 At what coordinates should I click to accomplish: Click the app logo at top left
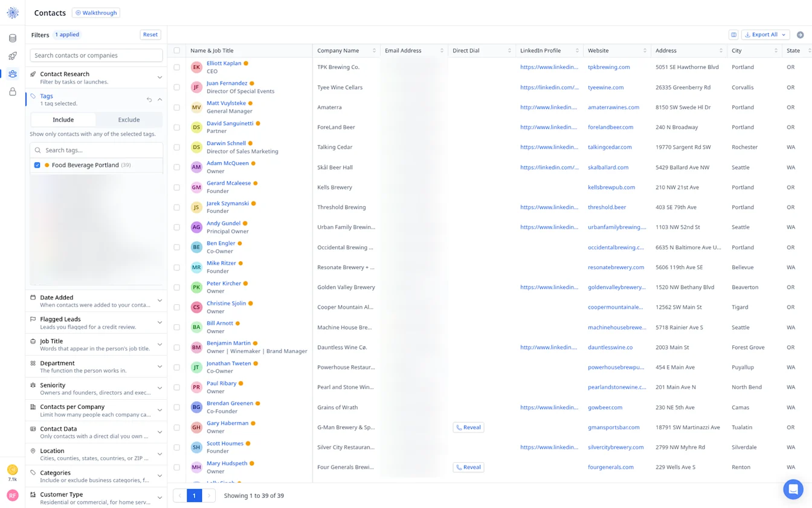[x=13, y=13]
